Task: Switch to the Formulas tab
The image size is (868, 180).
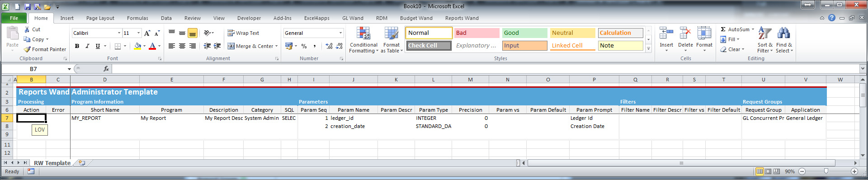Action: [137, 18]
